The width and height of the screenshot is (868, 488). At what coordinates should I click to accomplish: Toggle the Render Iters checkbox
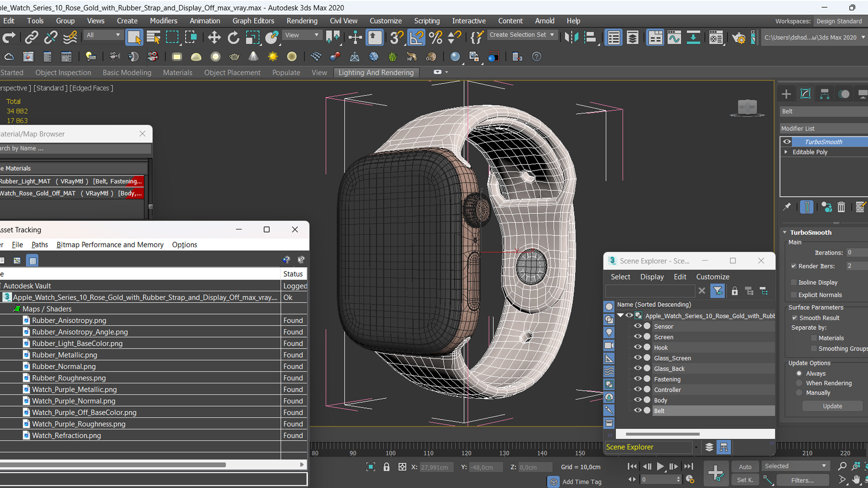793,266
